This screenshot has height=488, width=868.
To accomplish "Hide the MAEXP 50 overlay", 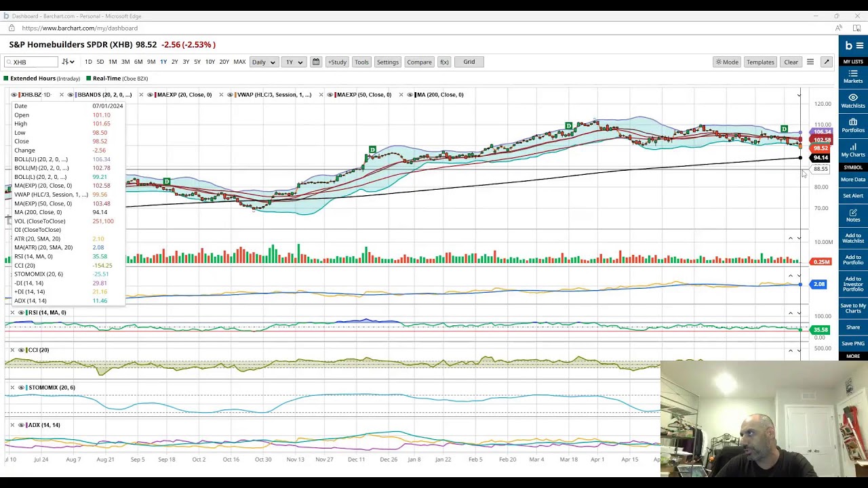I will (x=330, y=95).
